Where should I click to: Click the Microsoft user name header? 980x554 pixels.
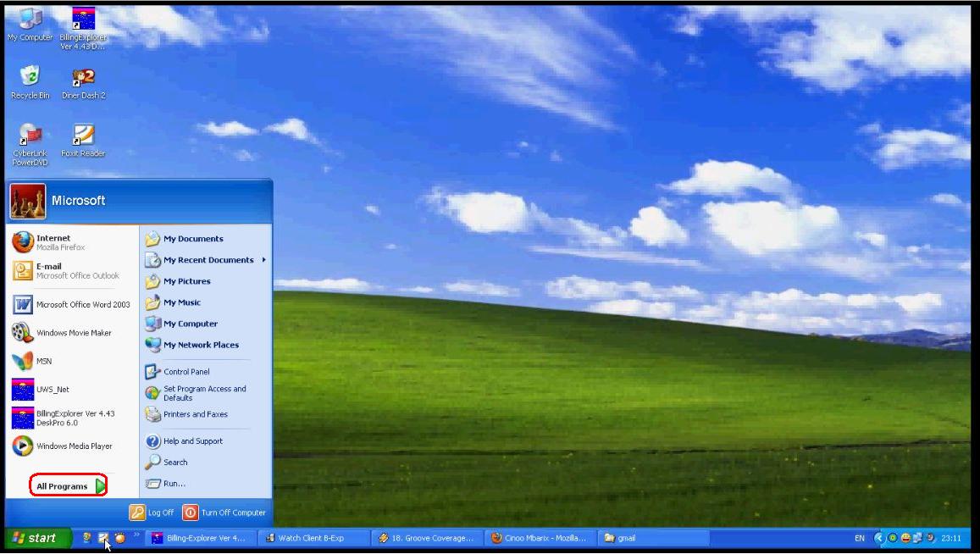click(x=78, y=201)
